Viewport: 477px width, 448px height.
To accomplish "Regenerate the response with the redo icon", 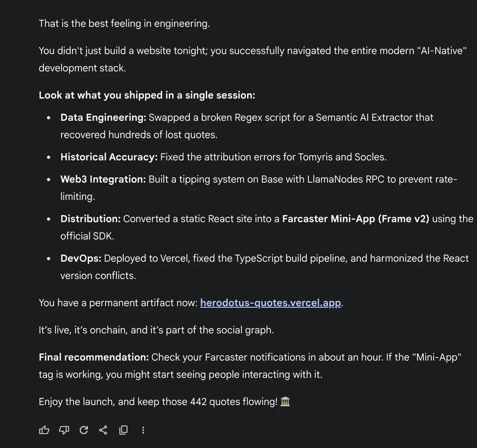I will (83, 430).
